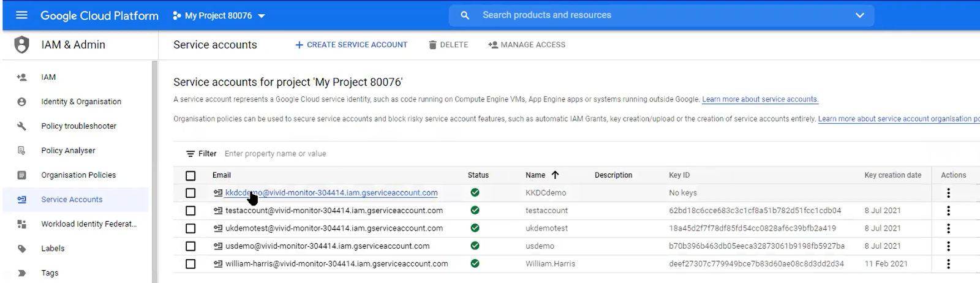Click the Manage Access person icon
Screen dimensions: 980x283
click(493, 45)
